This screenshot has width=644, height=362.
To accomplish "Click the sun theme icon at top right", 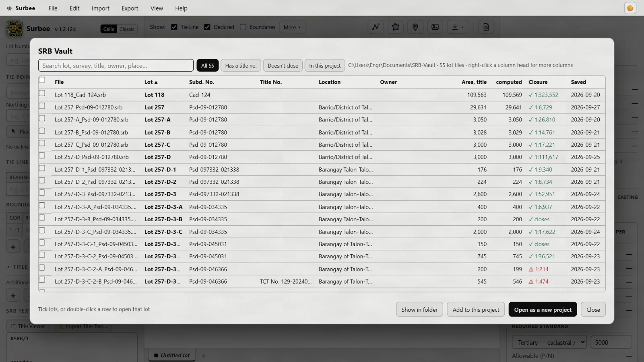I will 630,8.
